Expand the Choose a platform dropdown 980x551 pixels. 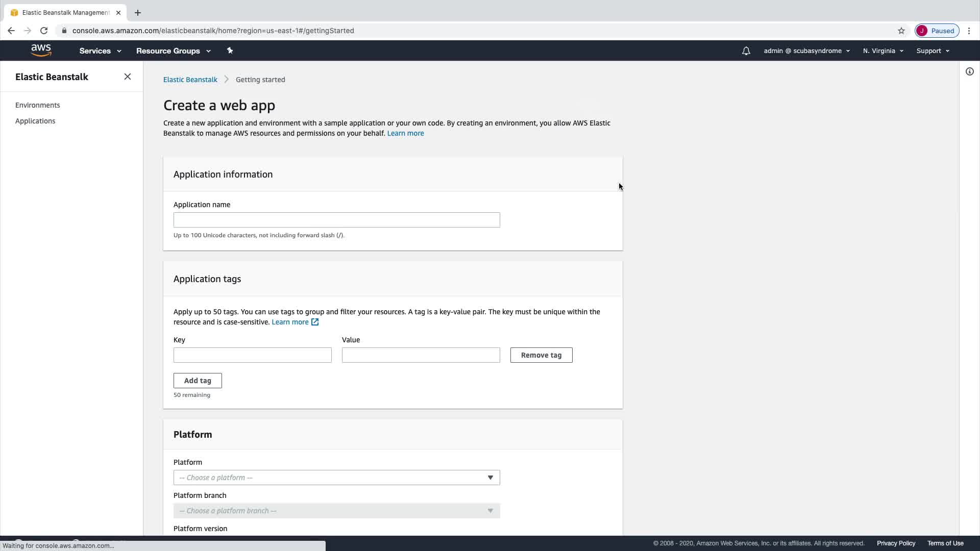[x=336, y=478]
